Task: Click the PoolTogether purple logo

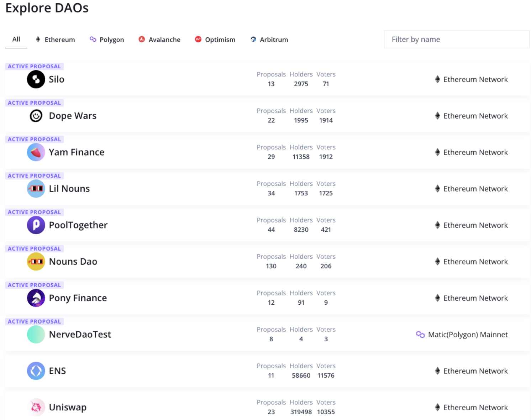Action: tap(36, 225)
